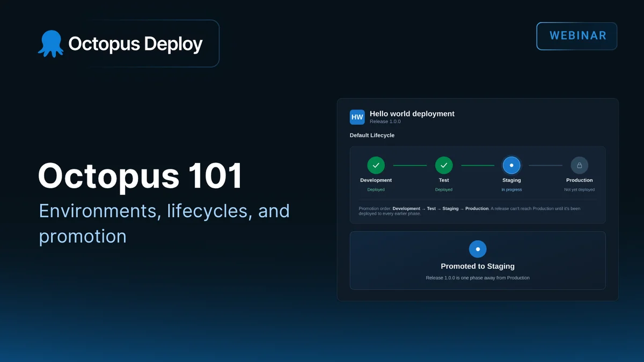644x362 pixels.
Task: Click 'Deployed' status under Development
Action: coord(376,189)
